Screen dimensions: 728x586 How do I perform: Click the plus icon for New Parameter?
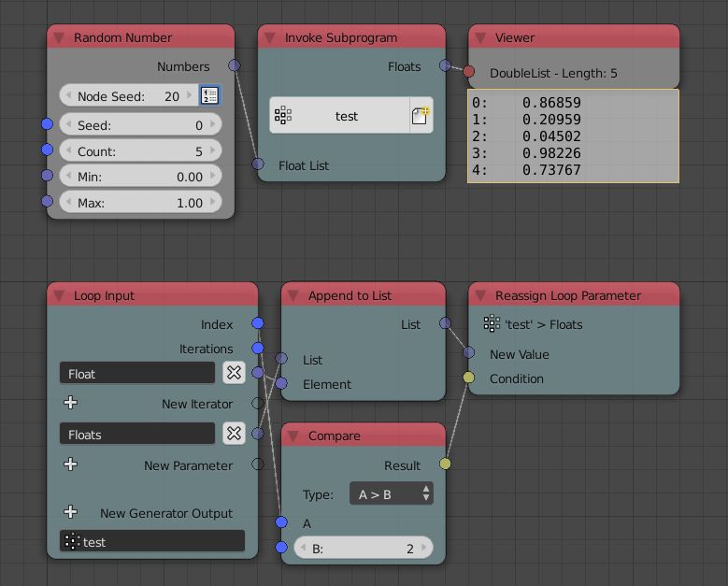[x=71, y=464]
